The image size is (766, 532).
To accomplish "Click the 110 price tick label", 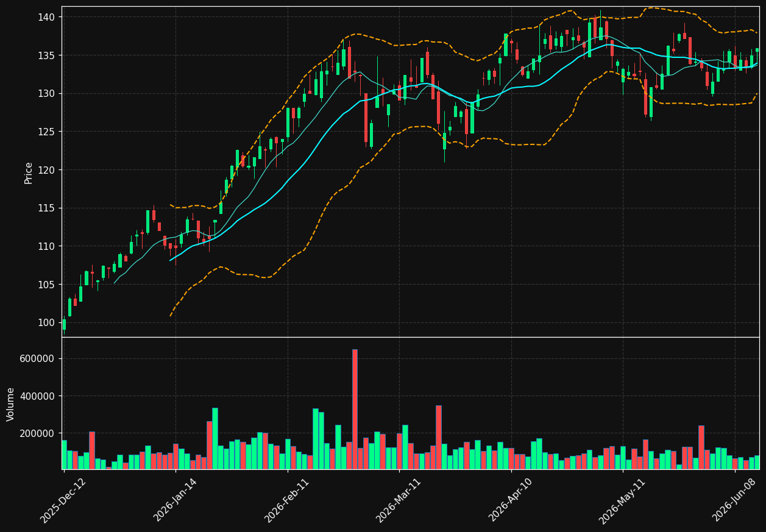I will (x=48, y=246).
